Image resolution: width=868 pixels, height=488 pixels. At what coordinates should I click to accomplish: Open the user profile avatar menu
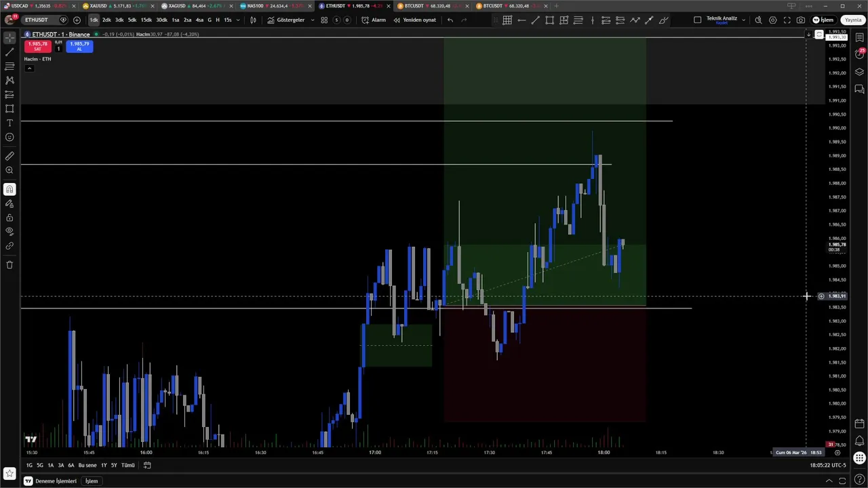tap(9, 20)
